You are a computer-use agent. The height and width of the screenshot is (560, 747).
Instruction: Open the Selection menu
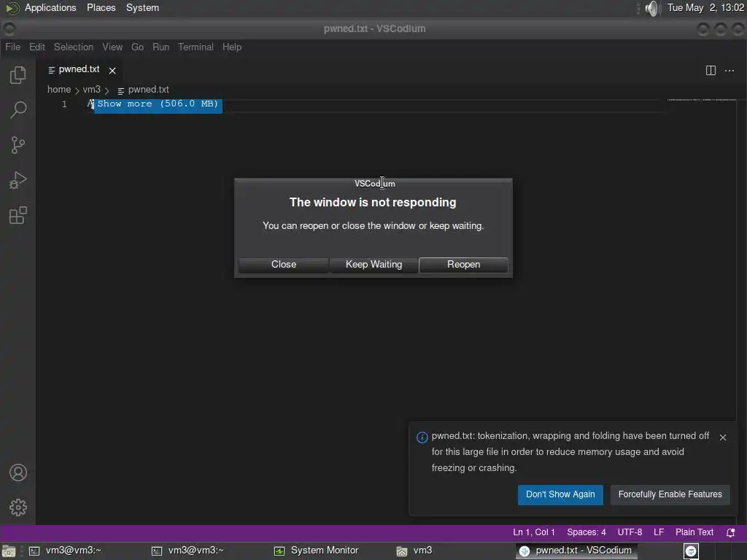coord(74,47)
